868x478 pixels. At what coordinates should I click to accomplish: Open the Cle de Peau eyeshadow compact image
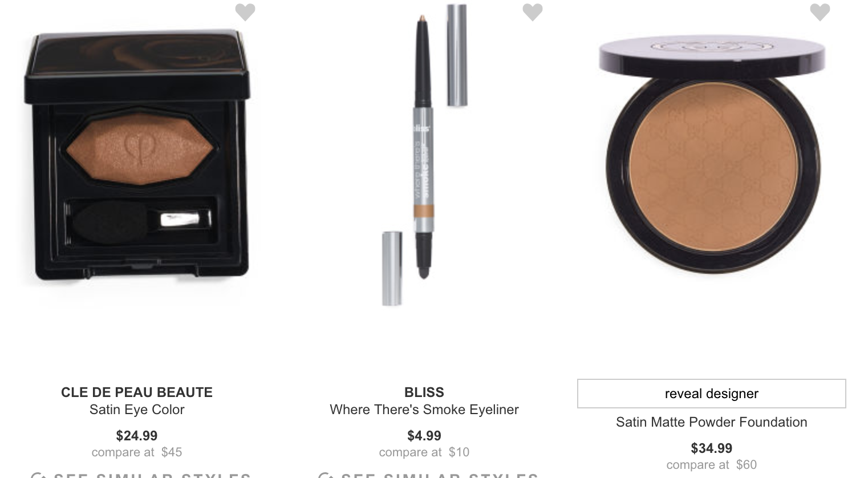(x=137, y=154)
